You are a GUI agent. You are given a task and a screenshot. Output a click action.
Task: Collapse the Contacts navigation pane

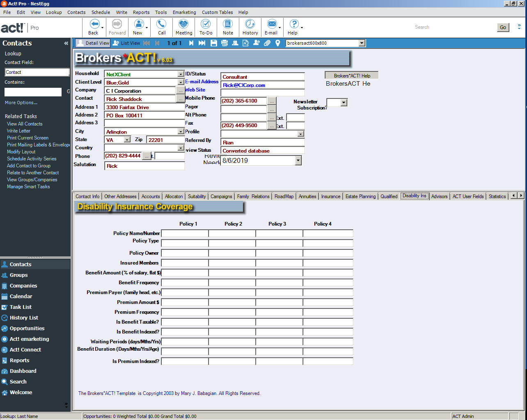(66, 43)
